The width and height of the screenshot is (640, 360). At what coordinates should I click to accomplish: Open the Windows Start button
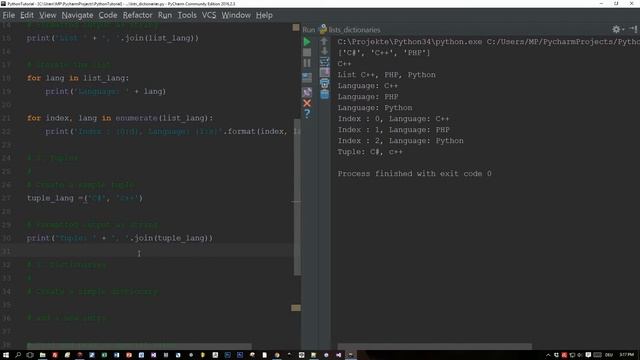[x=6, y=355]
